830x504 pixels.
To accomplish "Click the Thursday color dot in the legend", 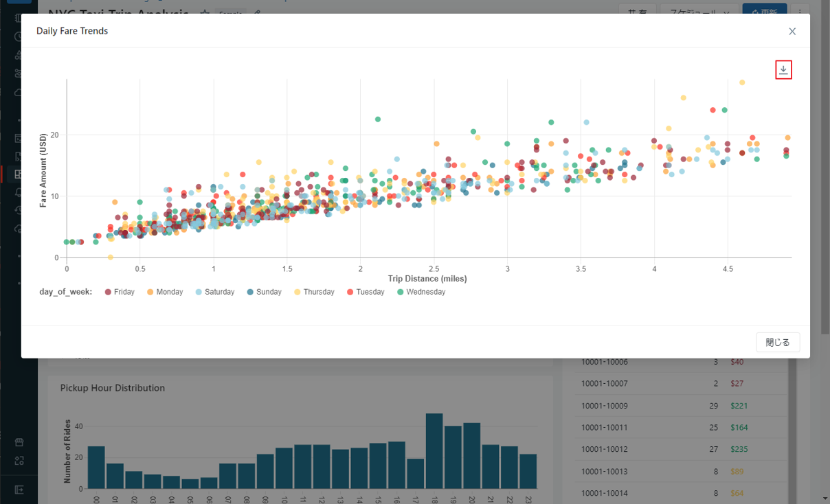I will click(x=298, y=292).
